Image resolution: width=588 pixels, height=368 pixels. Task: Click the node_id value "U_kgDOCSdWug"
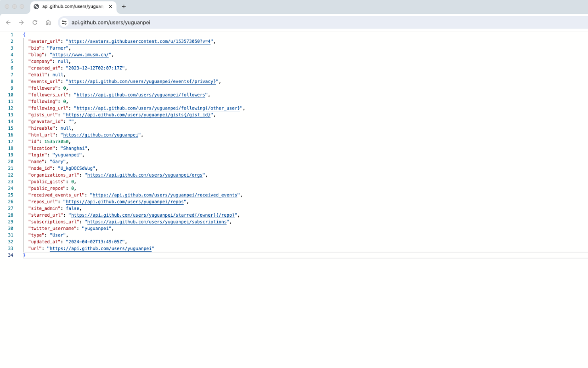coord(76,168)
